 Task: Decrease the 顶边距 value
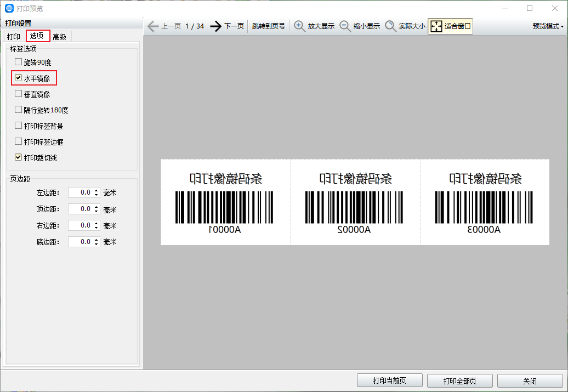pyautogui.click(x=96, y=211)
